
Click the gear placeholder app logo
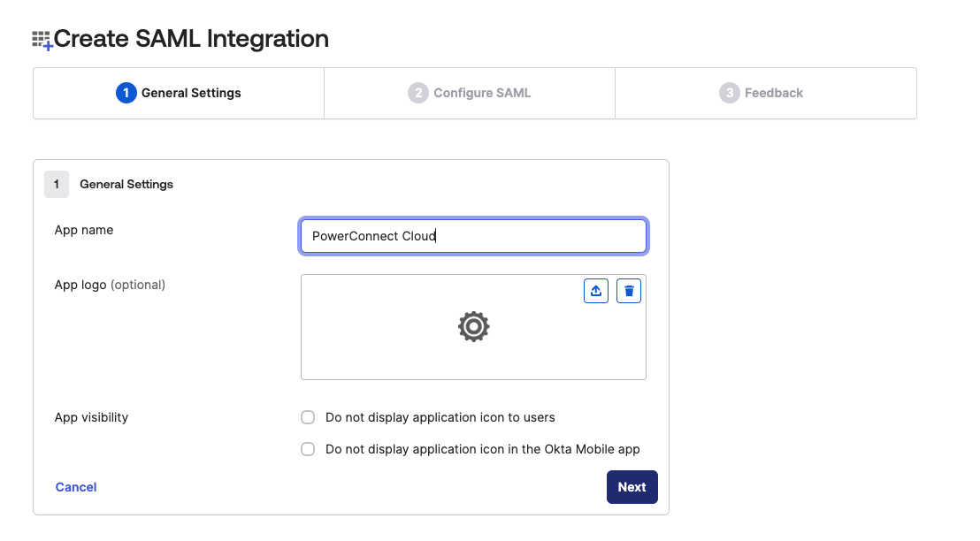[x=473, y=327]
